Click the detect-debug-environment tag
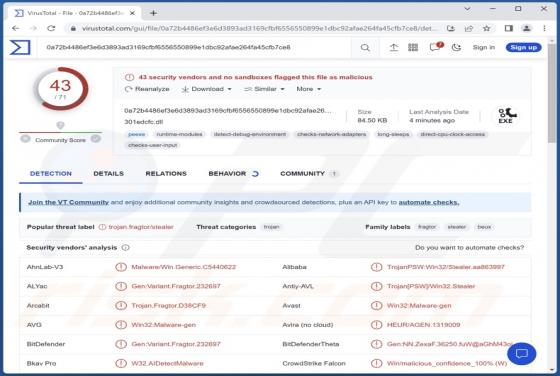Image resolution: width=560 pixels, height=376 pixels. click(250, 134)
